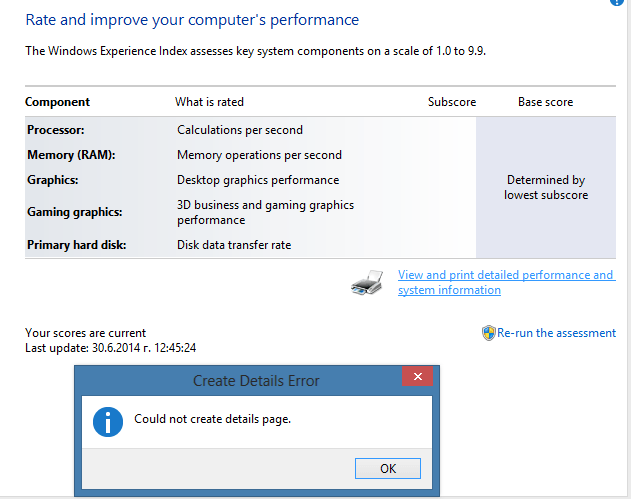This screenshot has width=631, height=499.
Task: Click the printer icon
Action: (x=367, y=283)
